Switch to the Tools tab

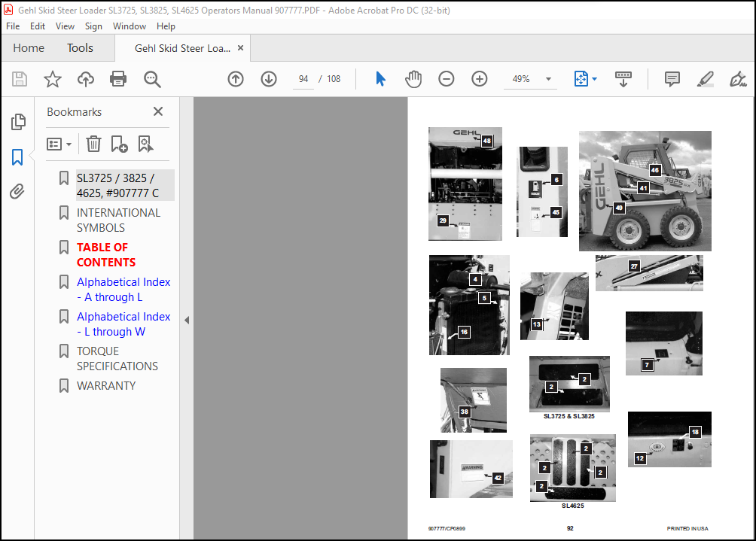[80, 47]
